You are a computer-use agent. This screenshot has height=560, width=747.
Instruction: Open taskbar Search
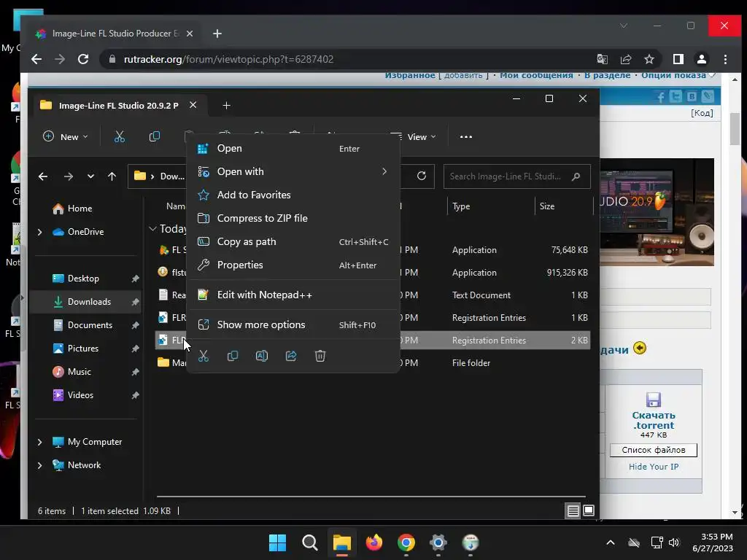pyautogui.click(x=309, y=542)
